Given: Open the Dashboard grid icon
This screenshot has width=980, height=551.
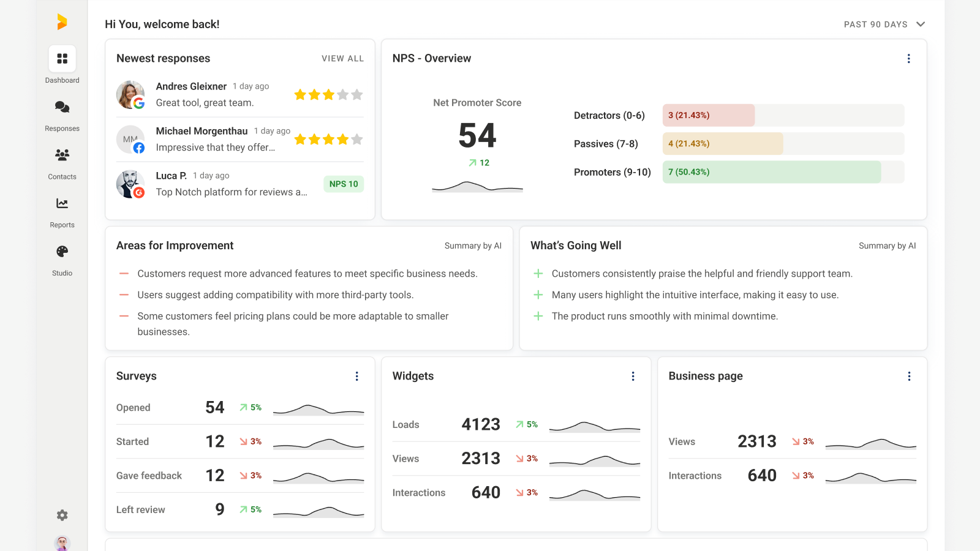Looking at the screenshot, I should click(x=62, y=59).
